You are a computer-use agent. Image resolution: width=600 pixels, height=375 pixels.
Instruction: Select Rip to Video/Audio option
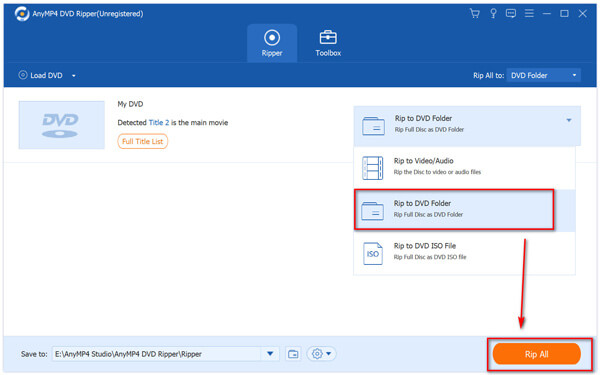[464, 168]
